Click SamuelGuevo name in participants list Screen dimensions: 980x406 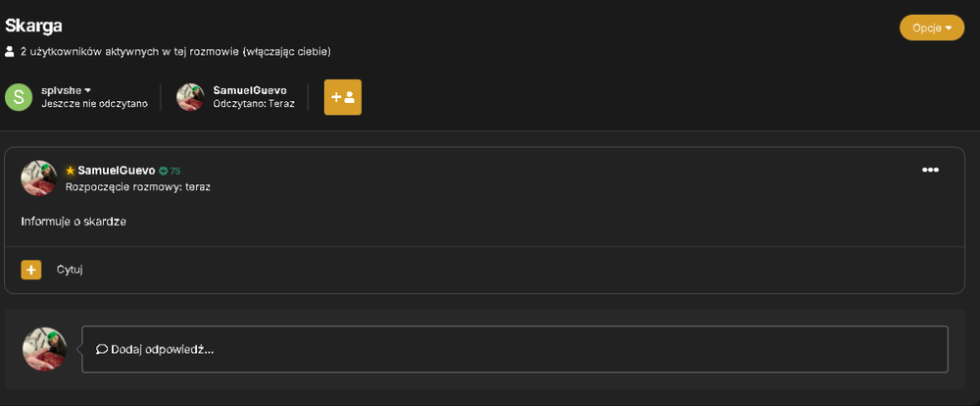250,90
